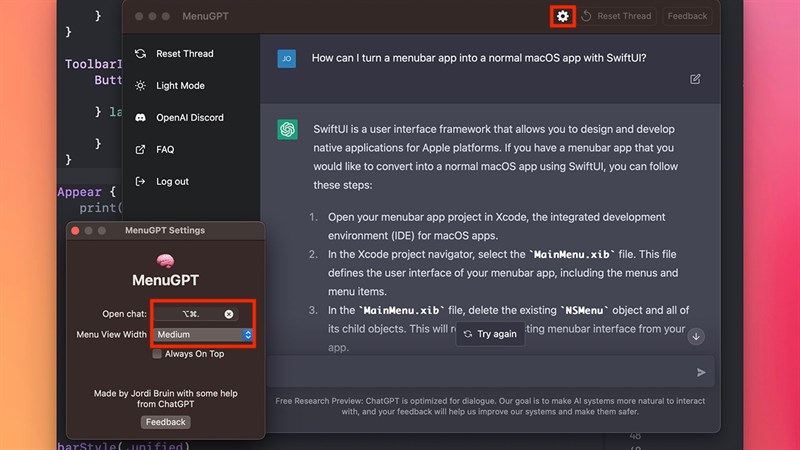Click the Discord logo icon
Image resolution: width=800 pixels, height=450 pixels.
[x=140, y=118]
